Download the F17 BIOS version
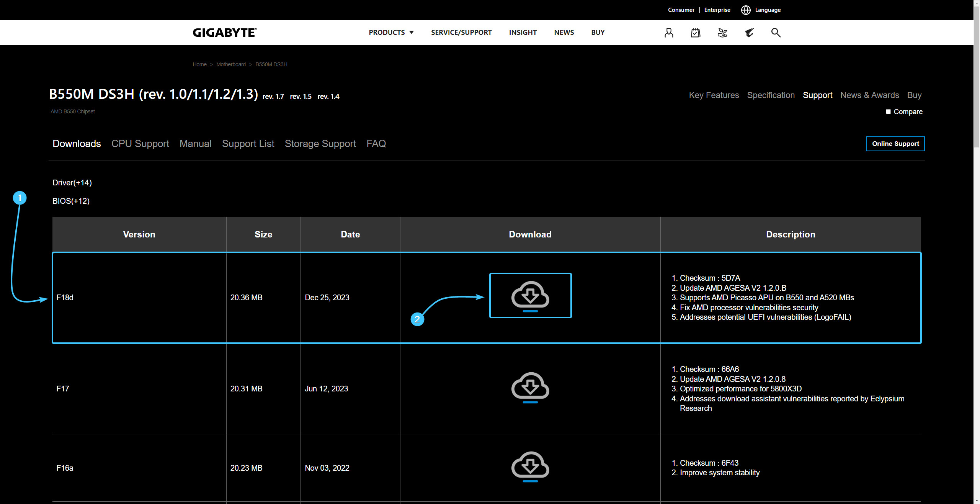Screen dimensions: 980x504 [x=530, y=387]
